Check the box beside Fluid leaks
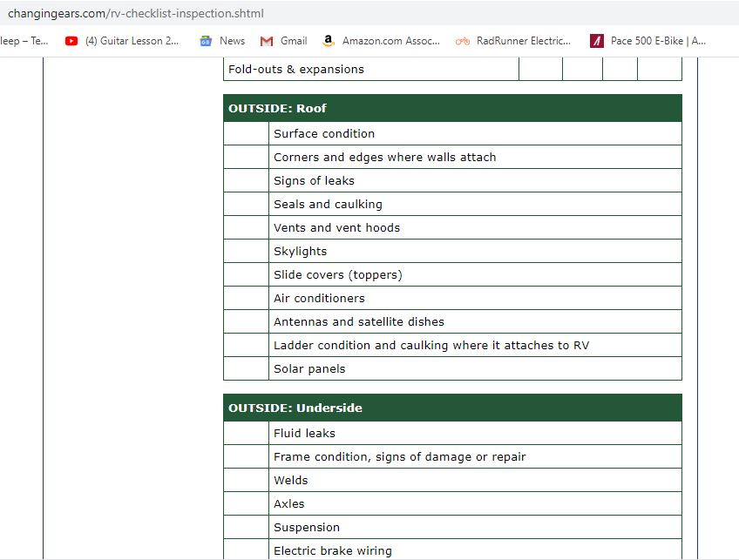Image resolution: width=739 pixels, height=560 pixels. coord(246,434)
